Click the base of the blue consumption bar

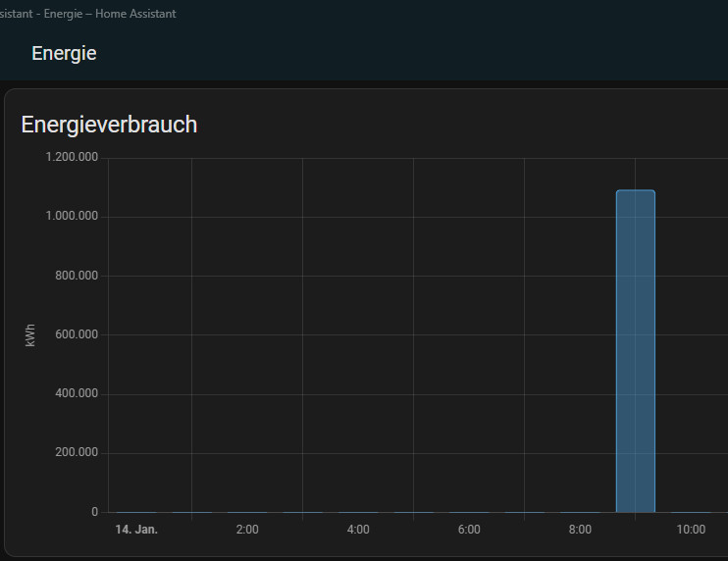coord(635,509)
